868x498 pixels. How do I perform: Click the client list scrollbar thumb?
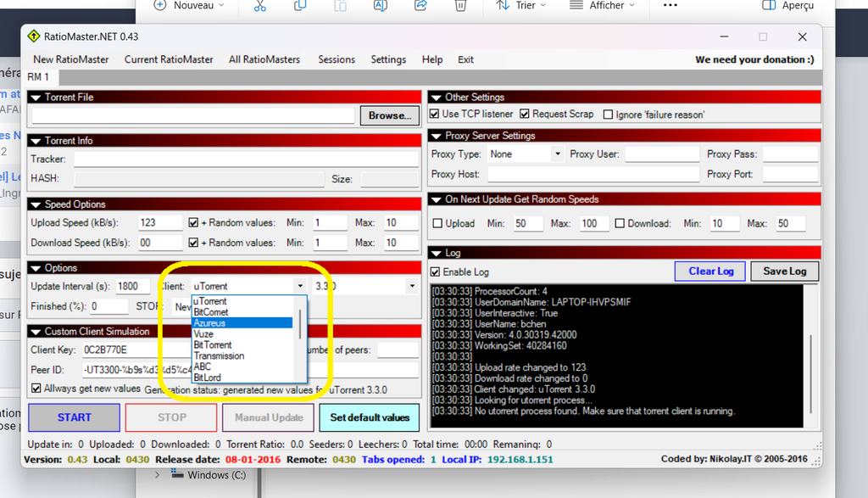pyautogui.click(x=299, y=324)
